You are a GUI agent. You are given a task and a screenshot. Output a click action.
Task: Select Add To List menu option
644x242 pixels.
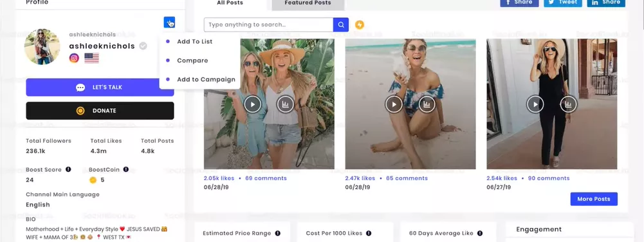click(195, 41)
